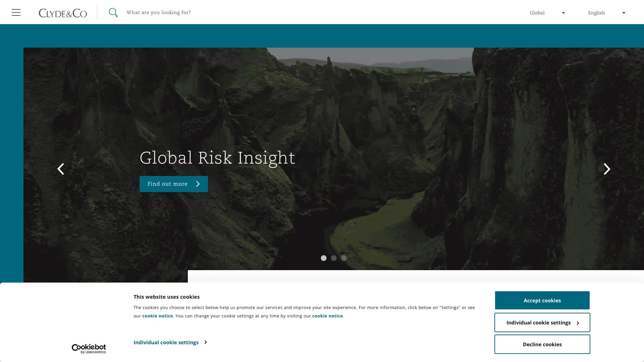Select the first carousel slide dot
The width and height of the screenshot is (644, 362).
(x=324, y=258)
